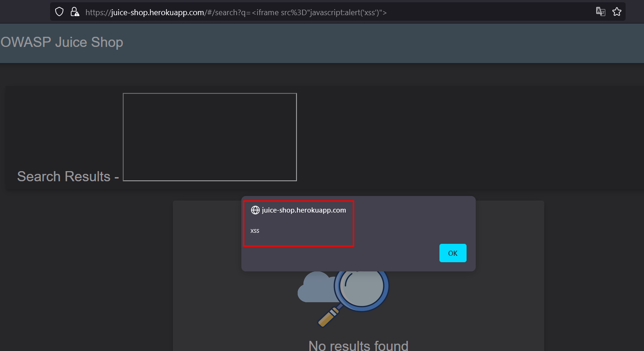The width and height of the screenshot is (644, 351).
Task: Click the 'No results found' text
Action: tap(358, 345)
